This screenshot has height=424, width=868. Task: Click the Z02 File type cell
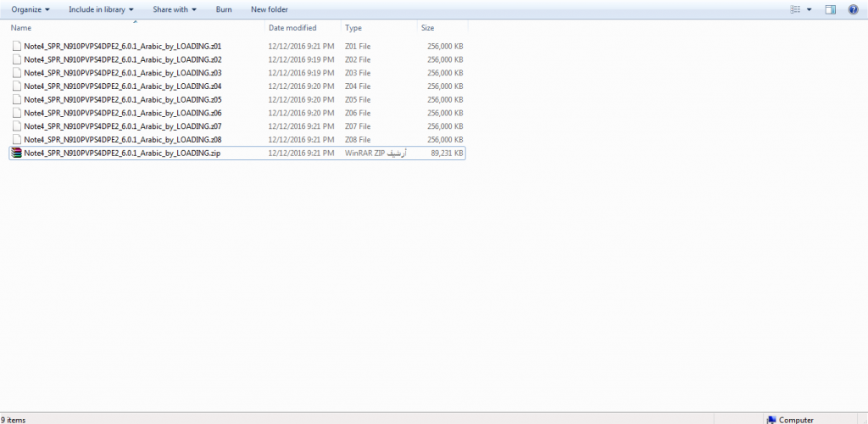tap(358, 59)
